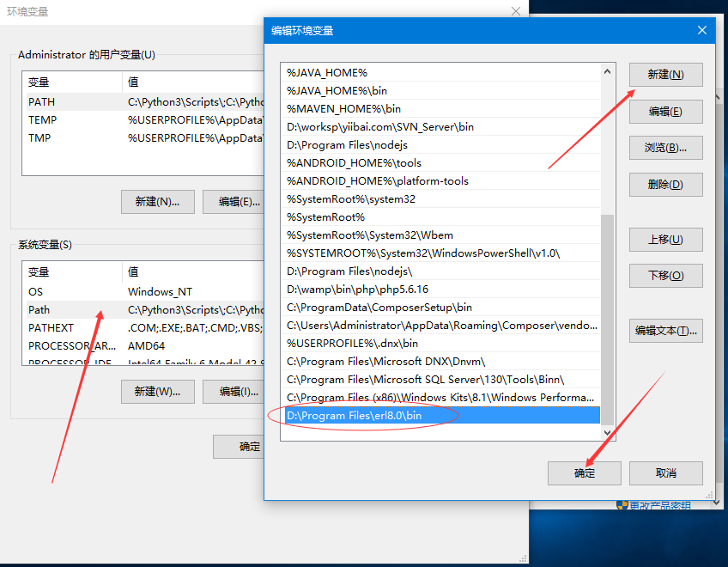Select the SVN_Server\bin path entry
The width and height of the screenshot is (728, 567).
point(440,127)
